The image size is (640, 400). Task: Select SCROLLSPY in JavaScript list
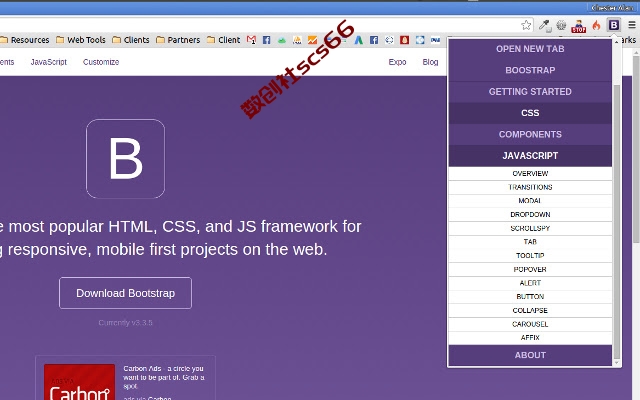click(530, 228)
